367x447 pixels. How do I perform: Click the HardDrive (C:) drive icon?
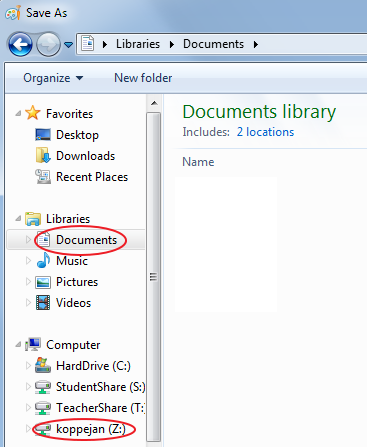(43, 365)
